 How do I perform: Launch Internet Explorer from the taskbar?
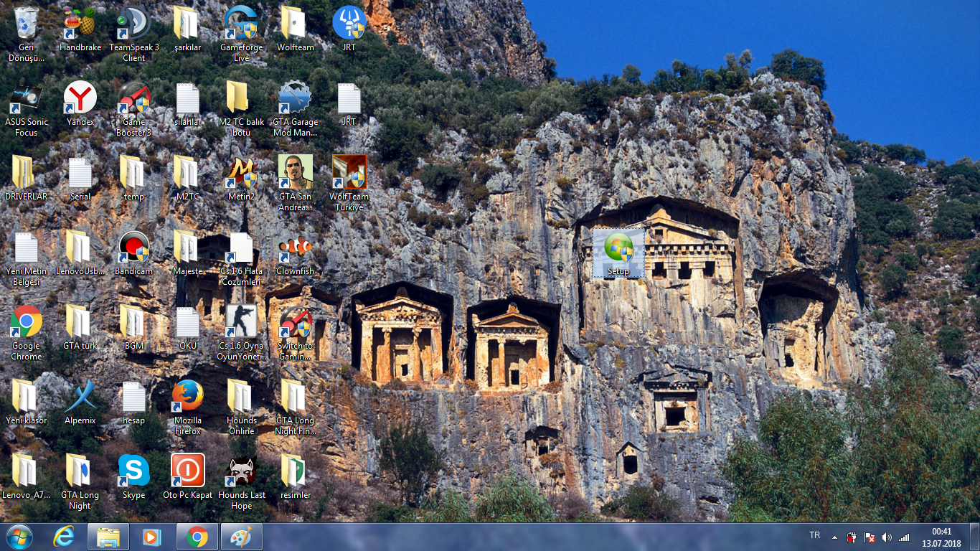64,537
